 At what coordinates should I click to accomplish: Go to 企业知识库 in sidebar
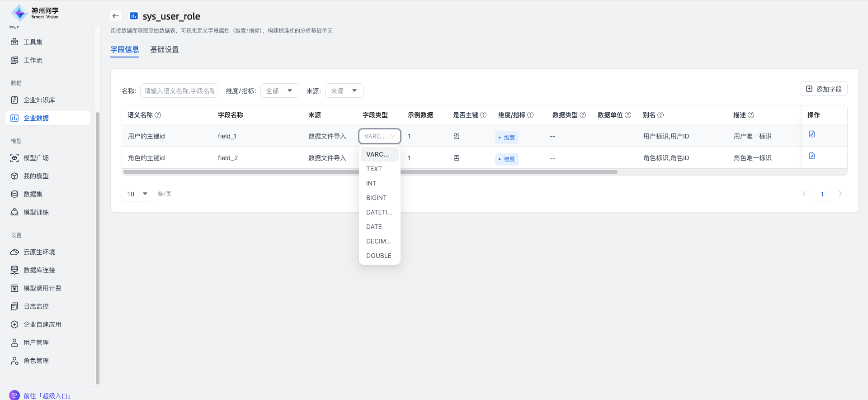(39, 100)
